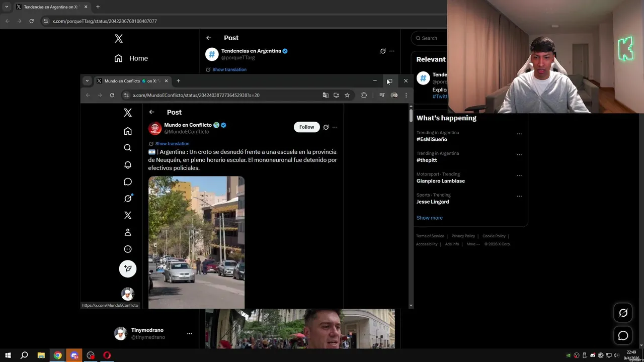Image resolution: width=644 pixels, height=362 pixels.
Task: Open floating Messages button at bottom right
Action: tap(623, 335)
